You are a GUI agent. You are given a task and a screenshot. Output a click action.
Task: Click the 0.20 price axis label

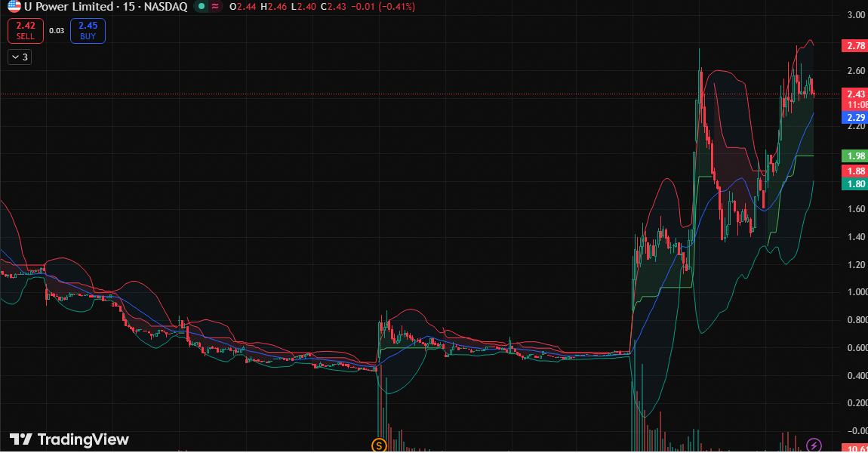click(857, 403)
